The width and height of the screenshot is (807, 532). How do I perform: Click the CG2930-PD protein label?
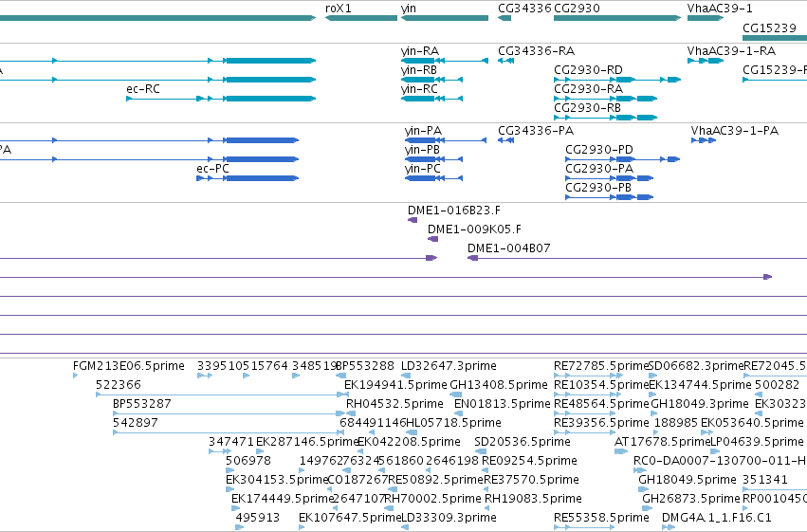[x=599, y=150]
